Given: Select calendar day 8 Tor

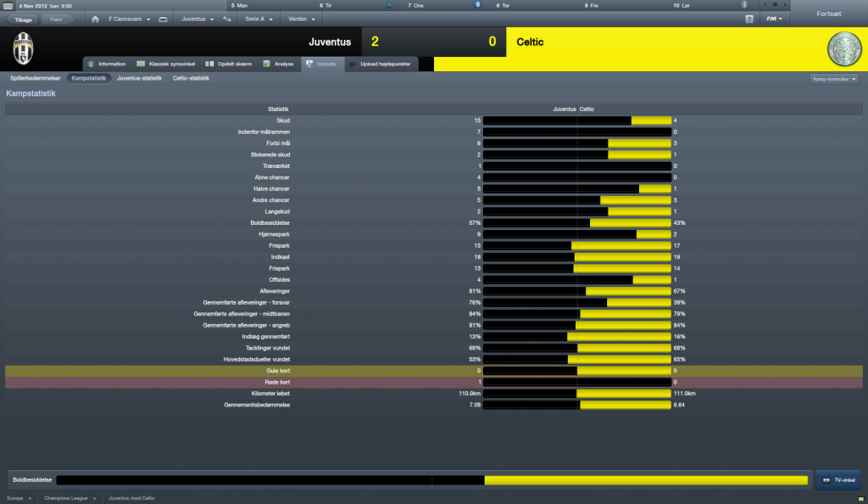Looking at the screenshot, I should click(504, 6).
